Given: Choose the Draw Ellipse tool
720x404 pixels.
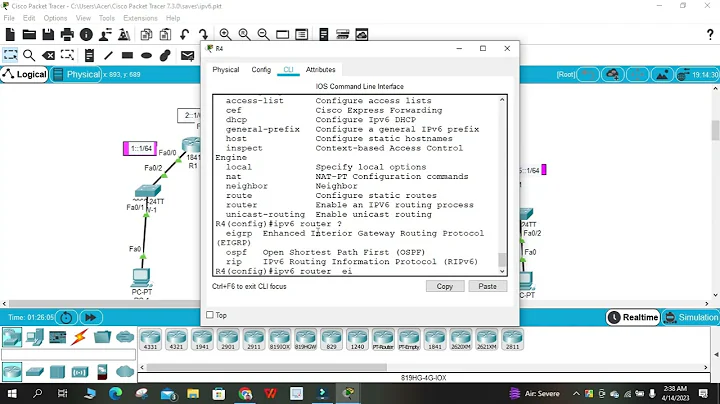Looking at the screenshot, I should 146,56.
